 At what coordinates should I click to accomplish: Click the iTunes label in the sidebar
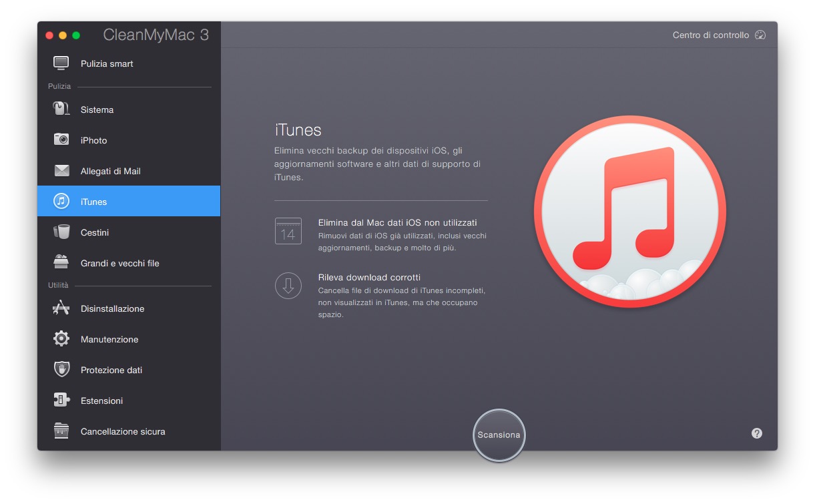(x=93, y=202)
